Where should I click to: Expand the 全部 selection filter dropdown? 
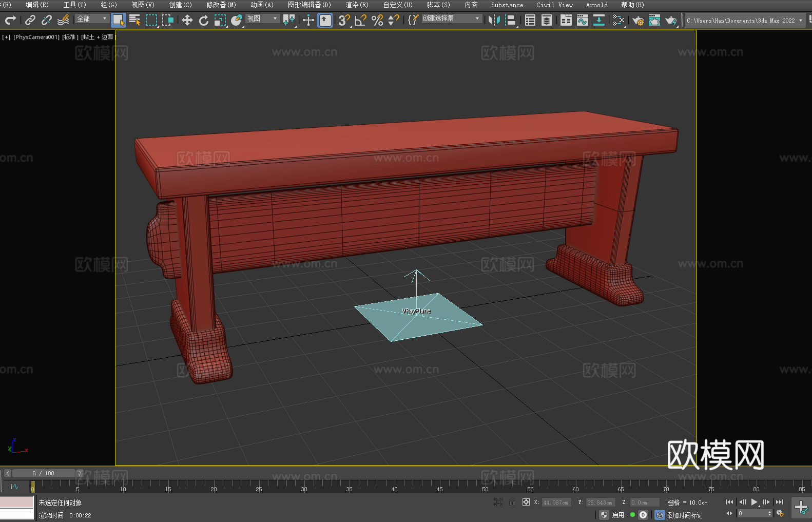(92, 18)
